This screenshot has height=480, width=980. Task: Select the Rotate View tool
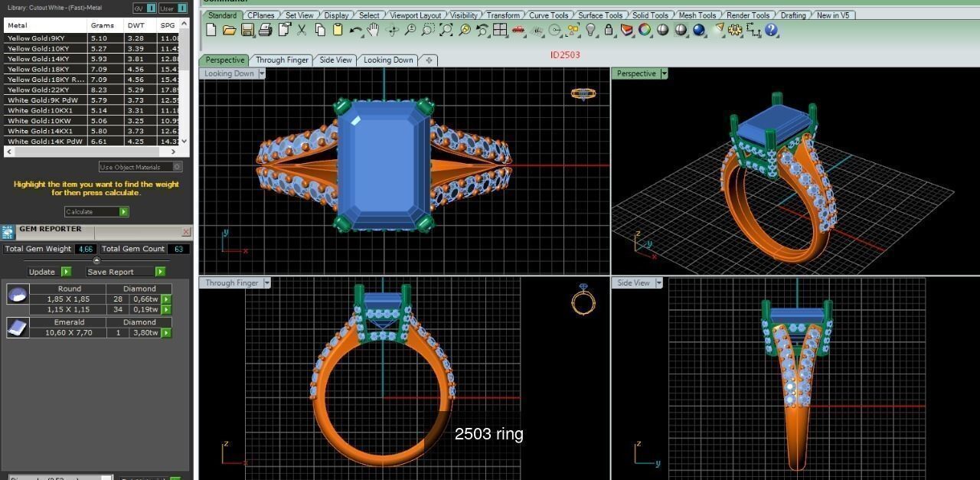[393, 30]
